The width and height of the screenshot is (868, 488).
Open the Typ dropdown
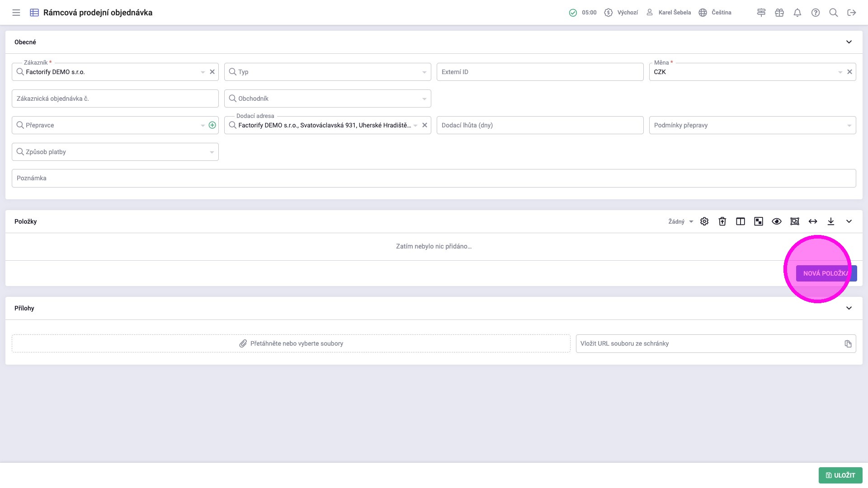[x=328, y=72]
